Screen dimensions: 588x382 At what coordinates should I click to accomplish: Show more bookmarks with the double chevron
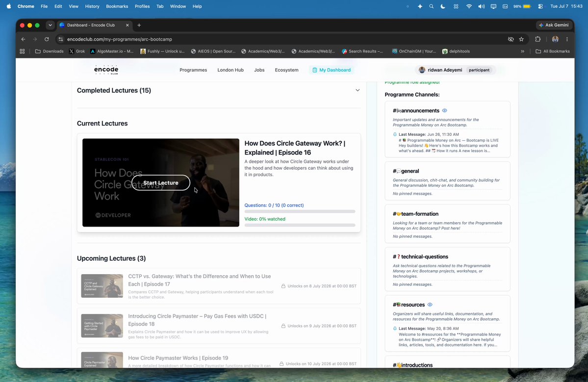(x=522, y=51)
